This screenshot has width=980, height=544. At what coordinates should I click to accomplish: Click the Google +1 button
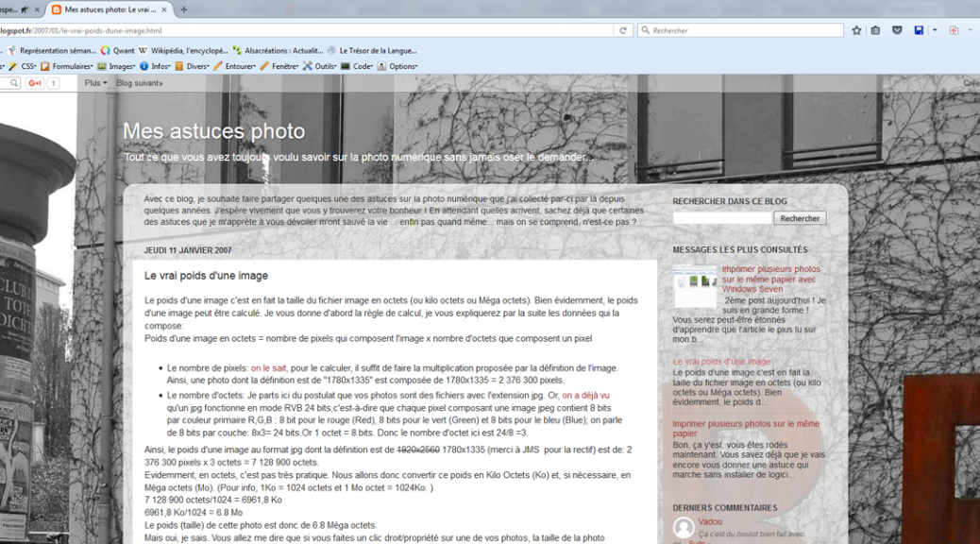pos(34,83)
